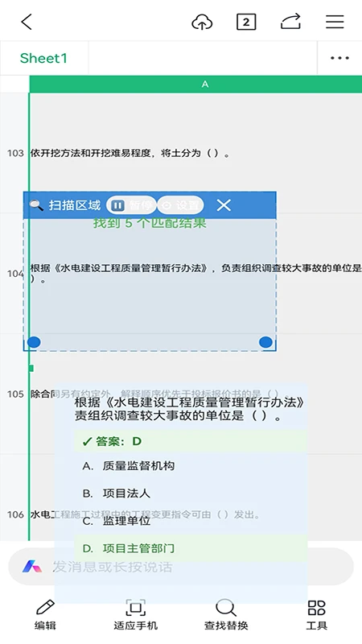Grab the bottom-right blue resize handle

pyautogui.click(x=266, y=342)
